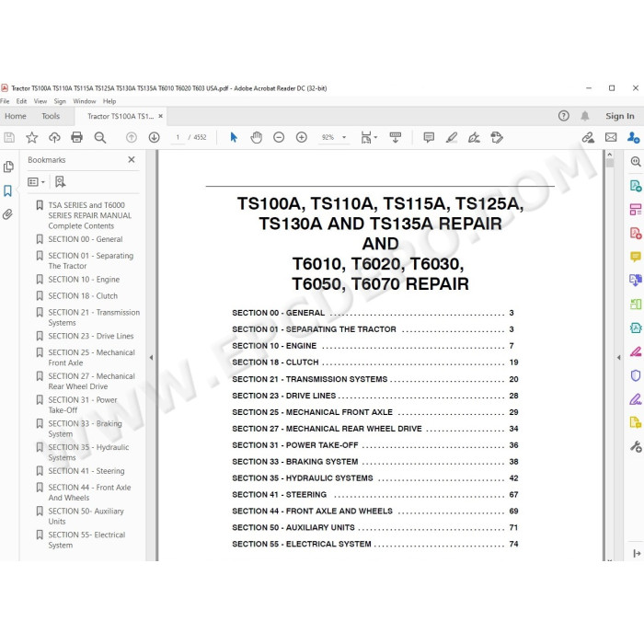Click the scrolling mode keyboard icon
Image resolution: width=644 pixels, height=644 pixels.
click(395, 137)
